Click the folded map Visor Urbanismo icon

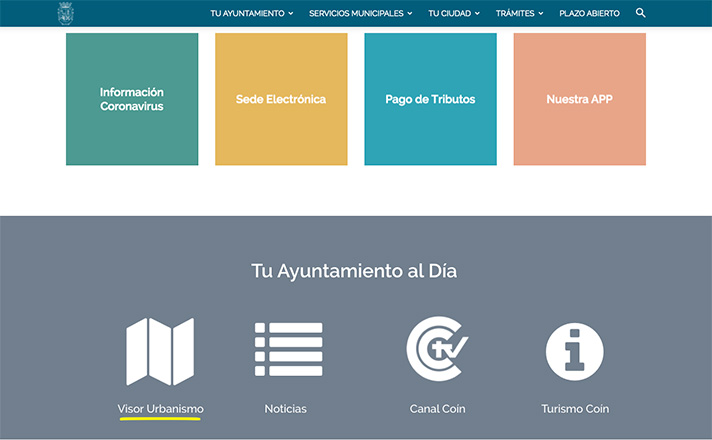[x=160, y=352]
